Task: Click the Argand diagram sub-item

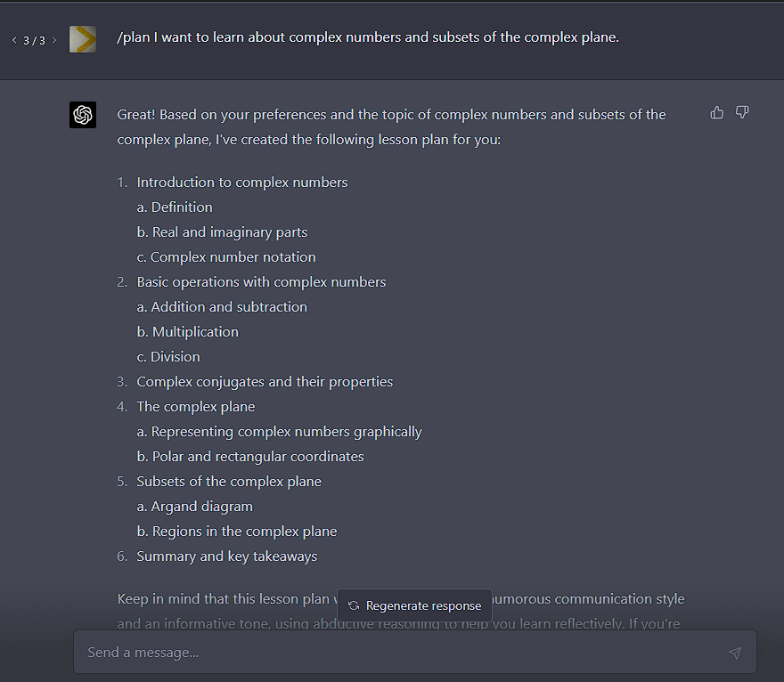Action: (x=201, y=507)
